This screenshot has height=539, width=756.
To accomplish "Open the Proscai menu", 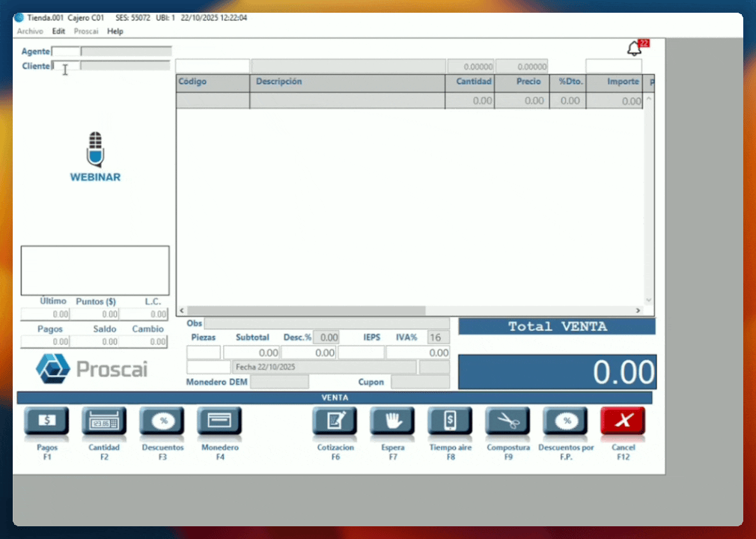I will click(x=86, y=31).
